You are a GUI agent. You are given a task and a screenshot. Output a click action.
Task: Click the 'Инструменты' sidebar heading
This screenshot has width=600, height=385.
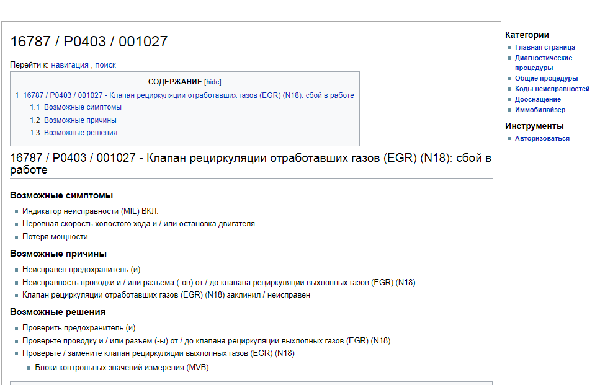pyautogui.click(x=534, y=126)
